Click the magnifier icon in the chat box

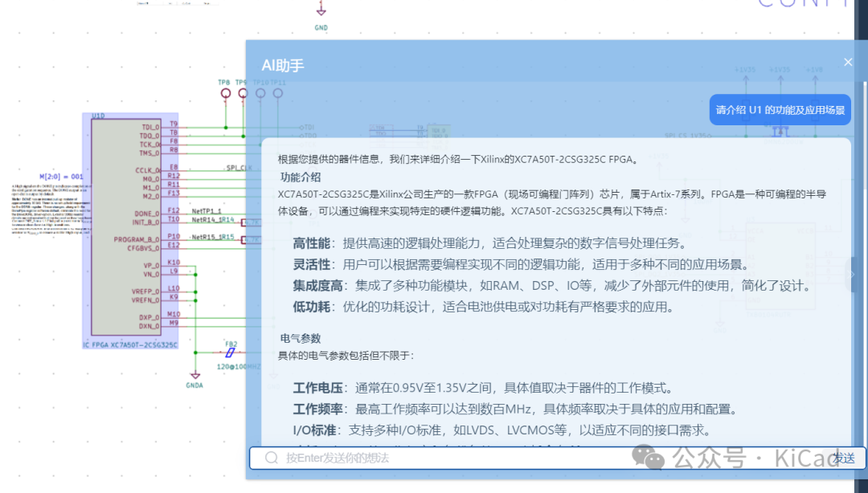pos(272,458)
